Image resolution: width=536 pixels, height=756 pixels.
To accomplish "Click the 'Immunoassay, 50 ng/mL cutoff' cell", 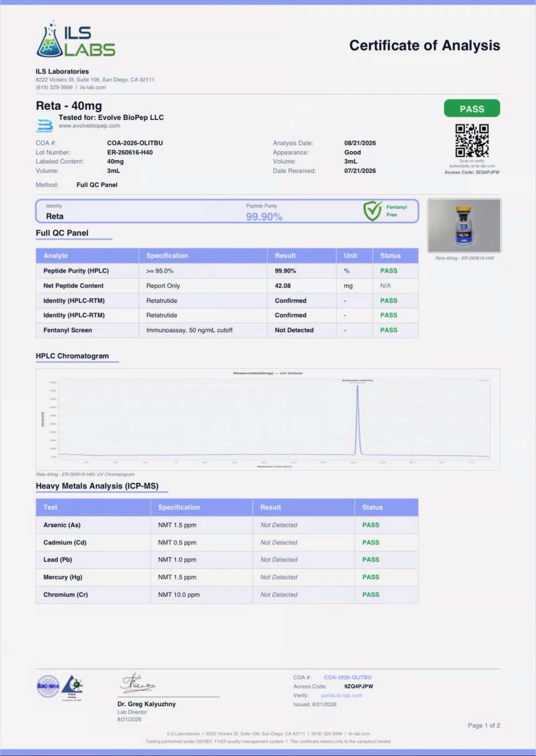I will 189,330.
